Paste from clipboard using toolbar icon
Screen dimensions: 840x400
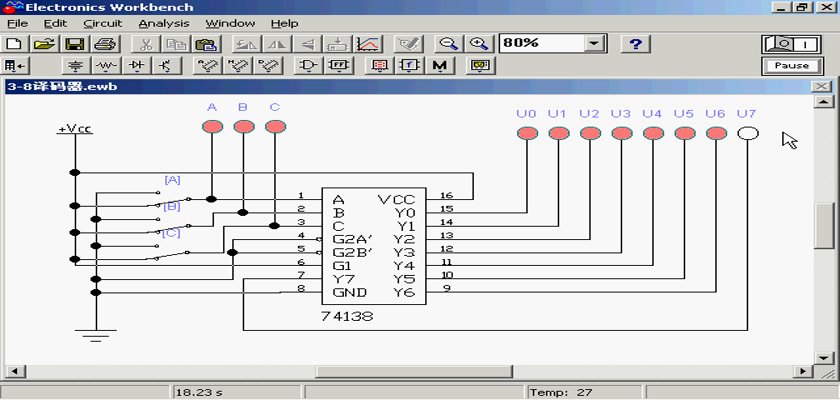coord(205,44)
